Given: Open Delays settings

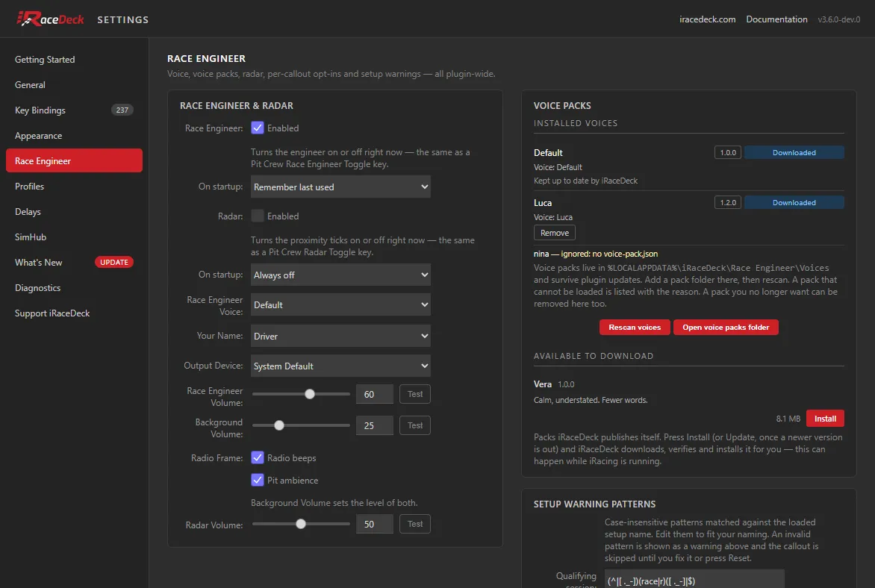Looking at the screenshot, I should click(74, 211).
